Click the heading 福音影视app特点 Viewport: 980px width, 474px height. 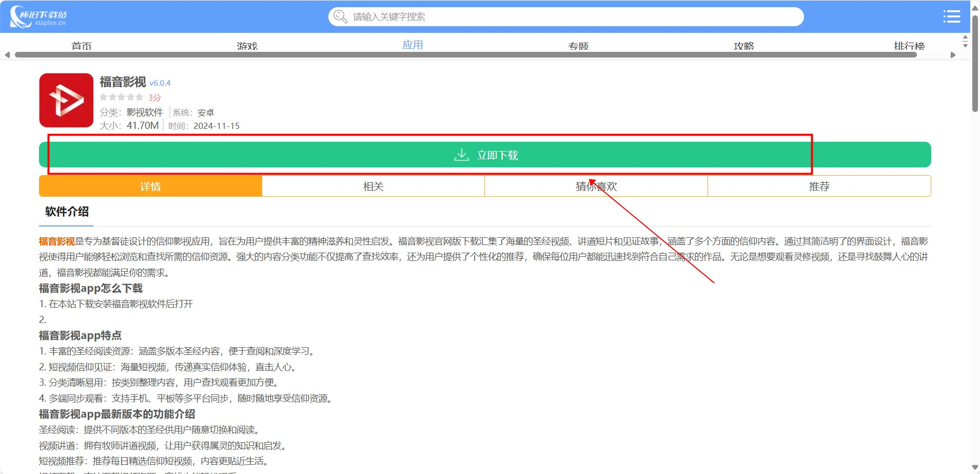81,335
